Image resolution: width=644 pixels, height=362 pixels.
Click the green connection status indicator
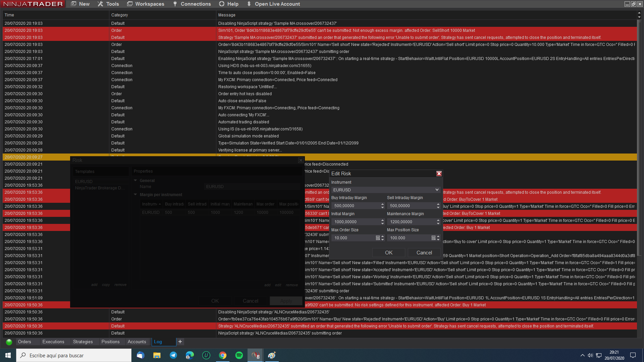pos(9,342)
